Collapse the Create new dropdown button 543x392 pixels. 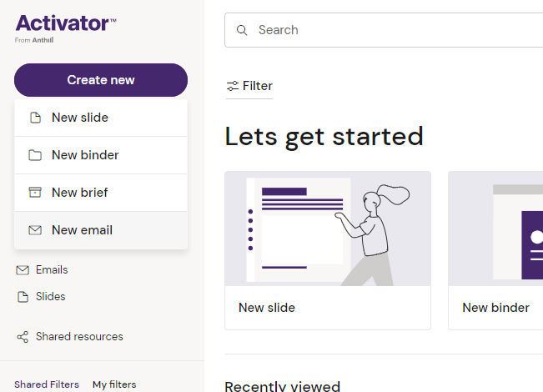click(101, 80)
